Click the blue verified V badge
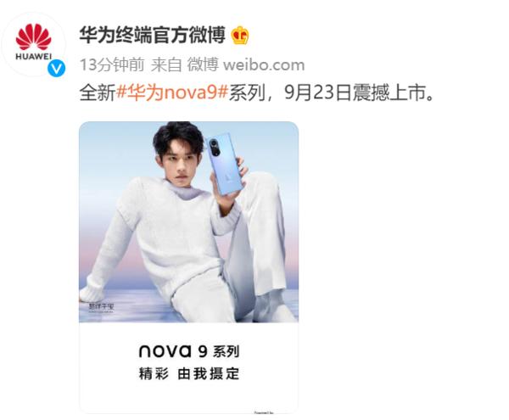The image size is (509, 420). [x=57, y=69]
